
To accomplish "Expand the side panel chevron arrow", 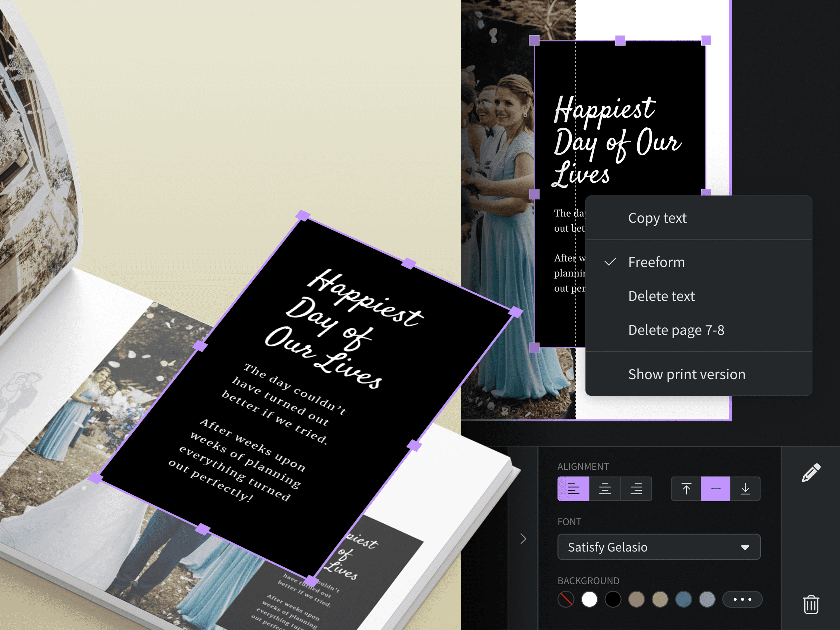I will (523, 538).
